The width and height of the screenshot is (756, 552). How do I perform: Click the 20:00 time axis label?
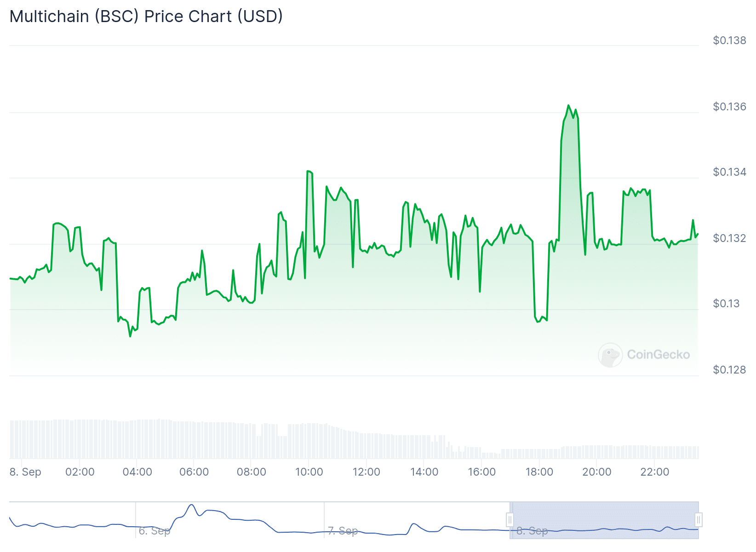[597, 472]
